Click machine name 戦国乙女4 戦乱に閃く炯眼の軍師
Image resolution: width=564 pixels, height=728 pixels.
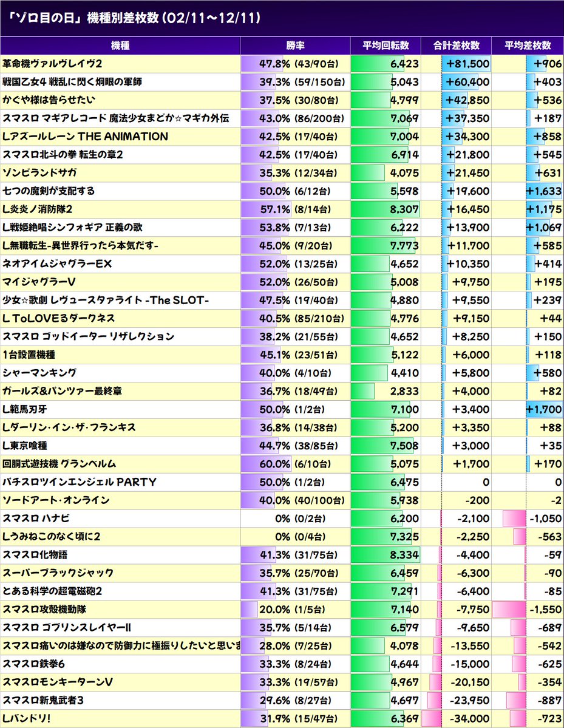click(x=72, y=82)
